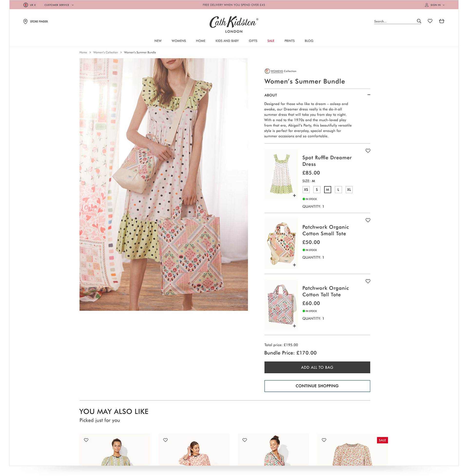Click Continue Shopping button
Screen dimensions: 468x476
[x=317, y=386]
